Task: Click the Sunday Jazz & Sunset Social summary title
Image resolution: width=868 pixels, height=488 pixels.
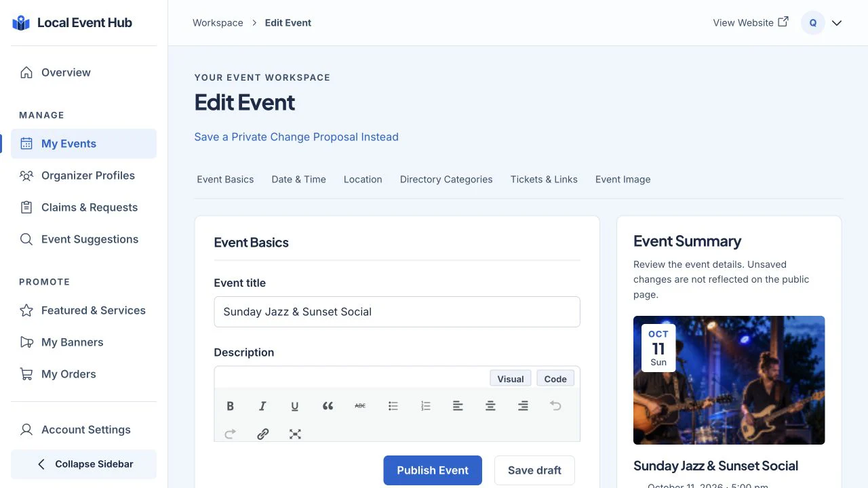Action: pyautogui.click(x=715, y=466)
